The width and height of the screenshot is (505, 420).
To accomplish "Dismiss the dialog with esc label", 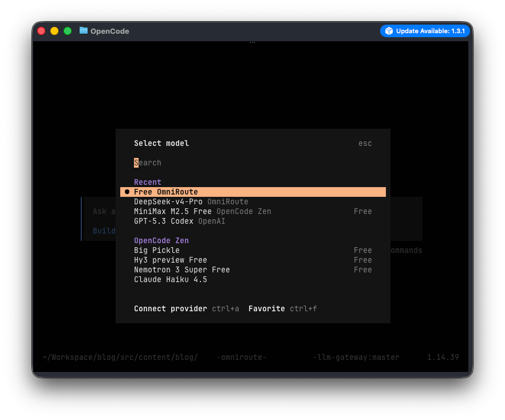I will click(365, 144).
